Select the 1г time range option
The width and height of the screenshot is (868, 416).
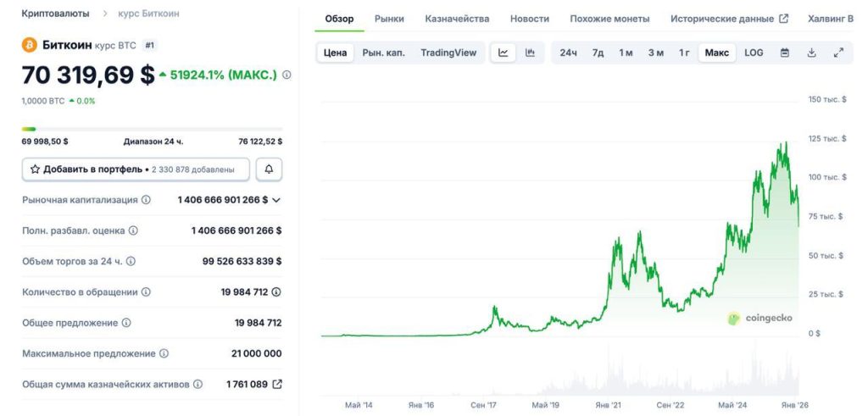[683, 53]
